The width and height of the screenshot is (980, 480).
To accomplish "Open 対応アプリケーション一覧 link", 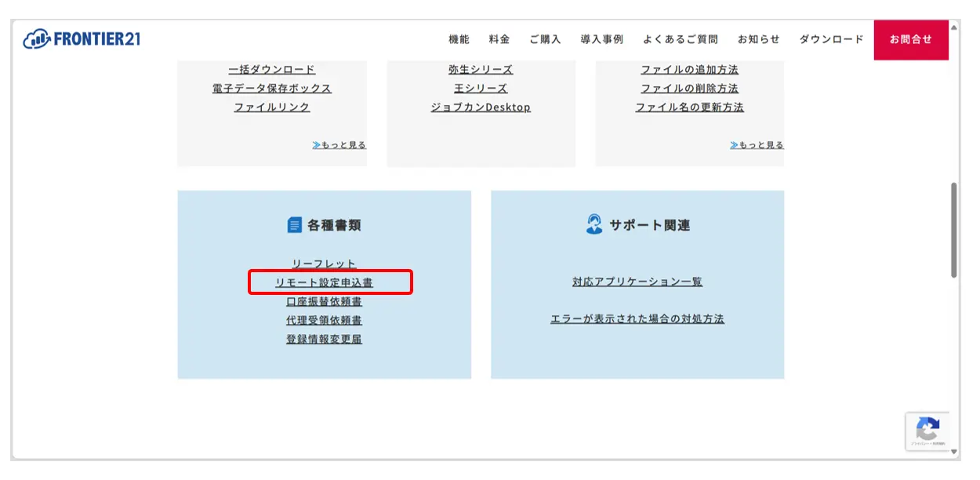I will 637,282.
